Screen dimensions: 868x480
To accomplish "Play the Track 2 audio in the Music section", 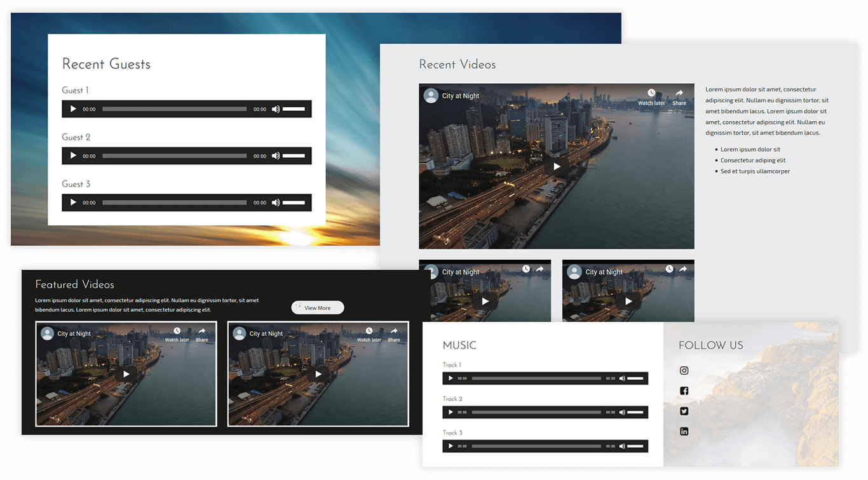I will pos(451,412).
